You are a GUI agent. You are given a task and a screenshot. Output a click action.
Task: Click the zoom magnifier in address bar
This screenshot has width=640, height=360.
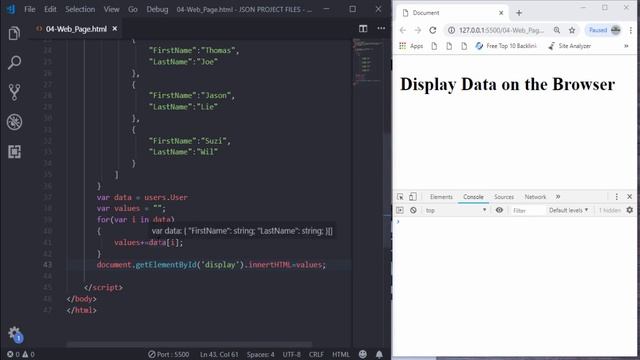557,30
